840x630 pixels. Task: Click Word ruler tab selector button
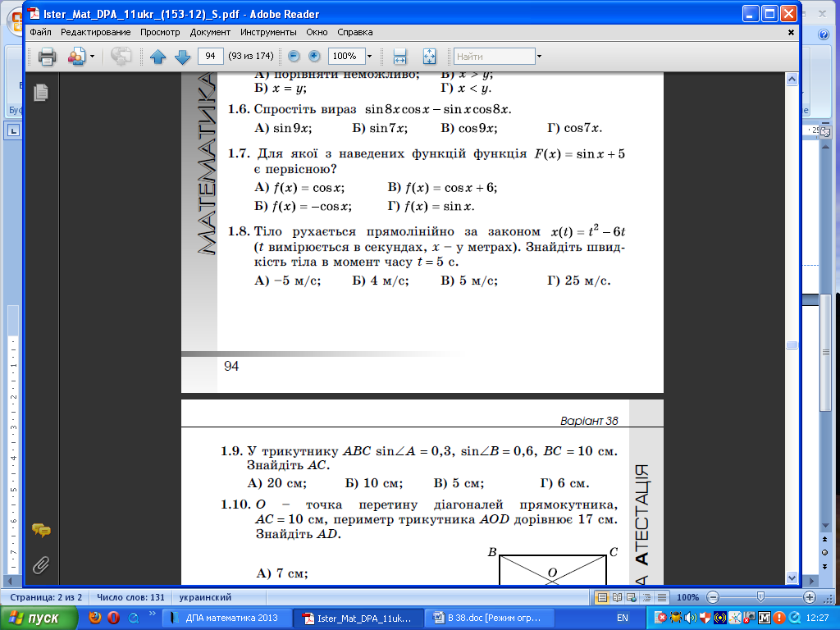(13, 130)
